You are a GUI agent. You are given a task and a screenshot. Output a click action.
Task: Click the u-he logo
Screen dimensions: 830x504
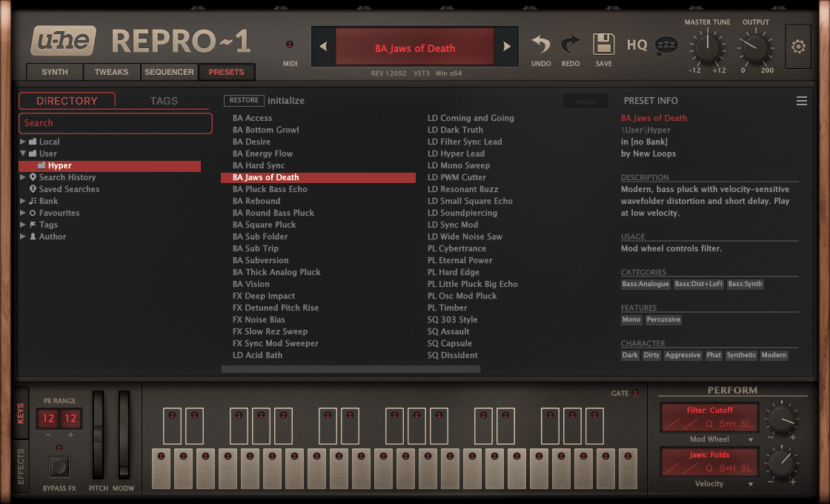(x=64, y=41)
